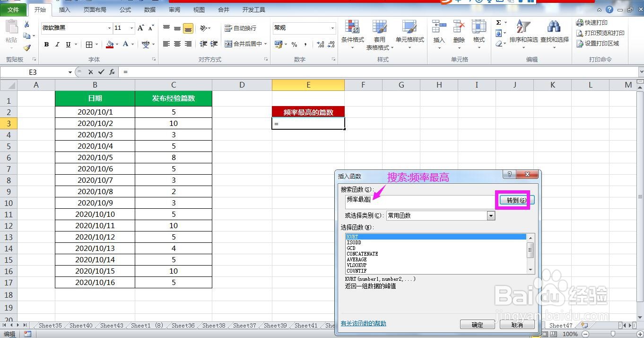Viewport: 644px width, 338px height.
Task: Open 或选择类别 category dropdown
Action: click(x=491, y=216)
